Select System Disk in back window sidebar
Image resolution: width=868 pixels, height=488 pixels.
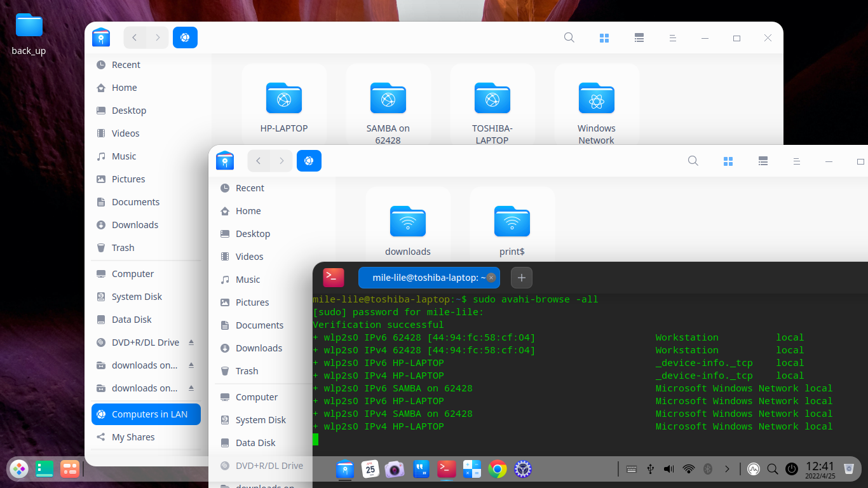(146, 297)
